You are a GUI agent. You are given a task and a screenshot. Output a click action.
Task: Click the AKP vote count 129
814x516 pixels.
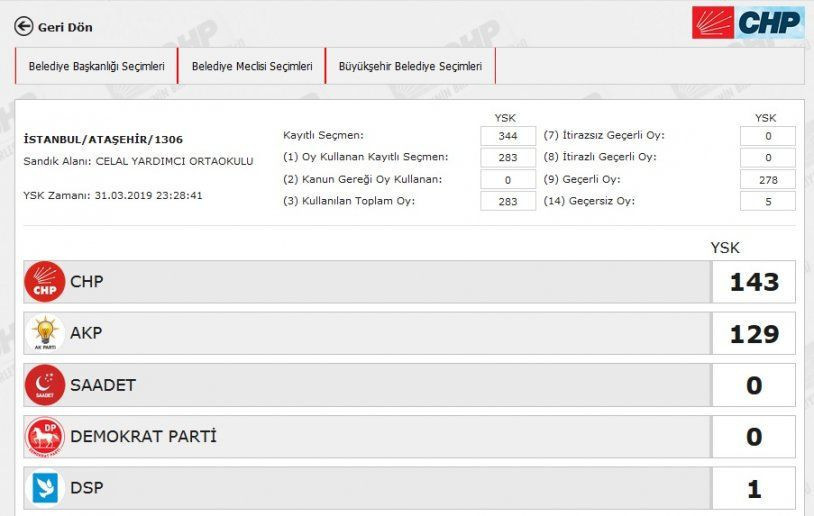pos(754,334)
